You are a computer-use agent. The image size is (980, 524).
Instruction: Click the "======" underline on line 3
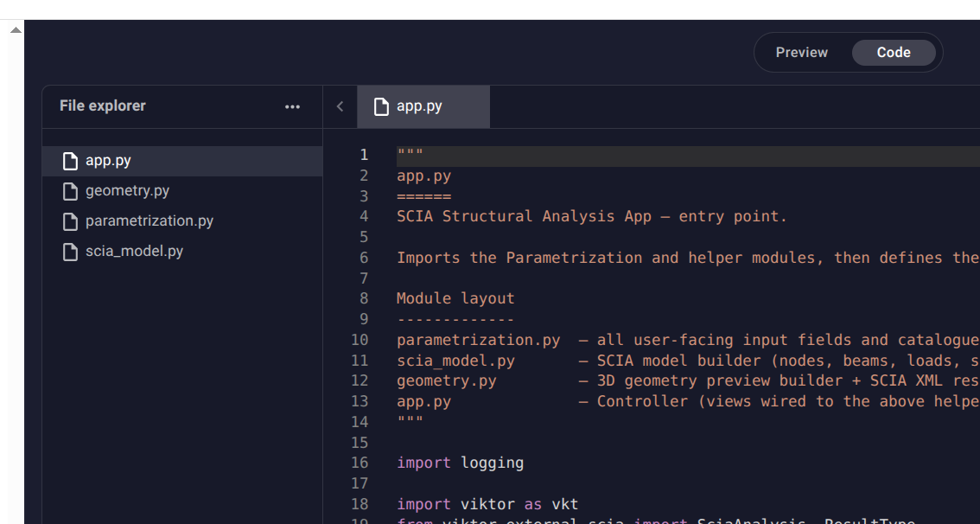(x=423, y=196)
